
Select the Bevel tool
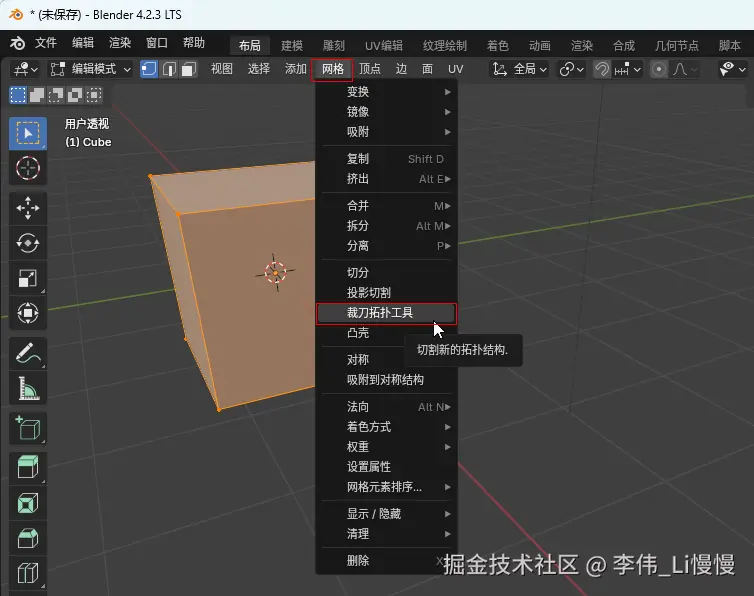click(28, 538)
